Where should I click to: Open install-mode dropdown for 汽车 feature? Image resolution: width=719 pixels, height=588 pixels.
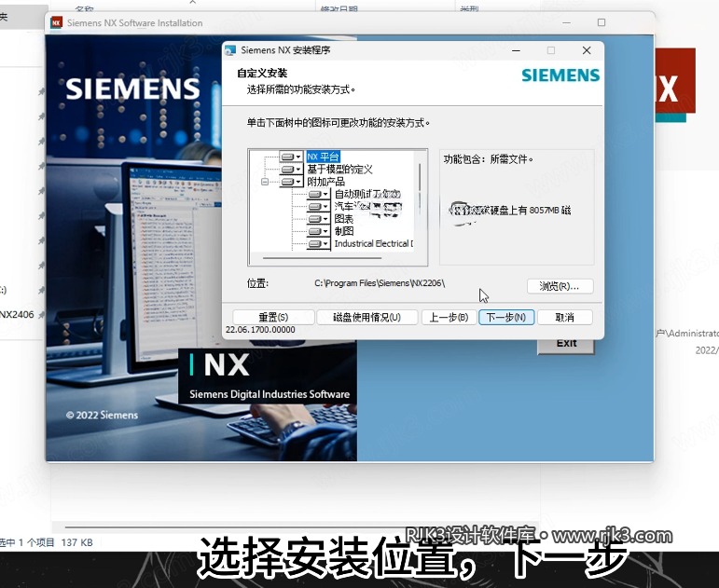pyautogui.click(x=319, y=207)
